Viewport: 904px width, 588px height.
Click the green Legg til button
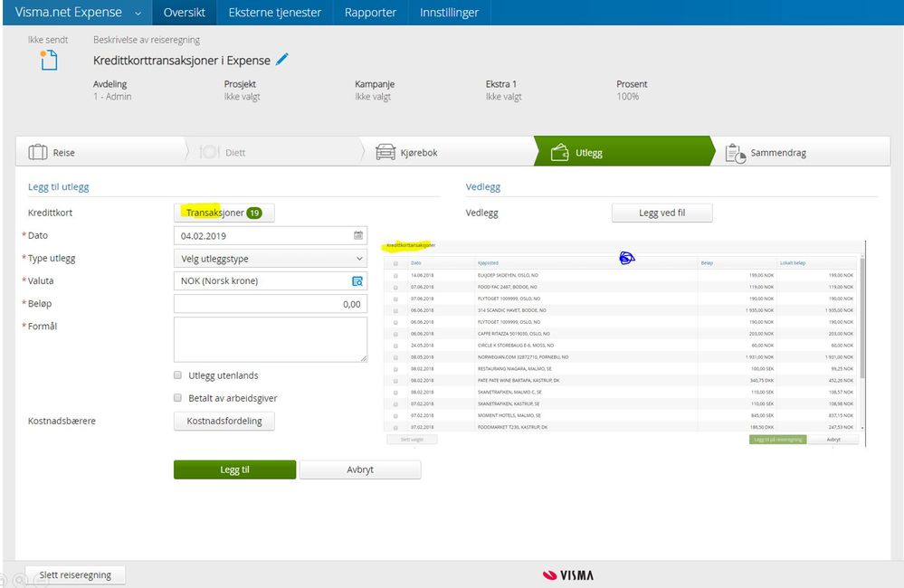click(234, 469)
